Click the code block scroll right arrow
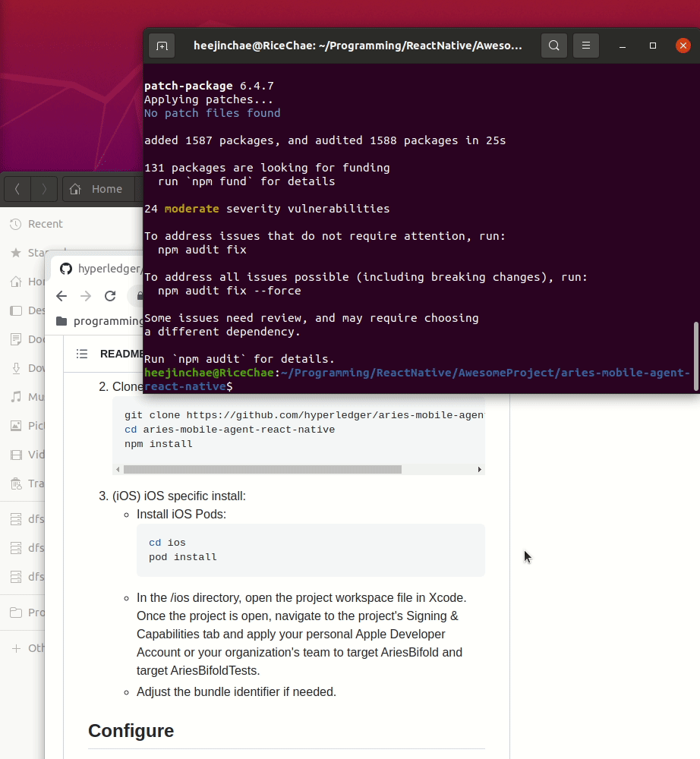 click(x=480, y=470)
